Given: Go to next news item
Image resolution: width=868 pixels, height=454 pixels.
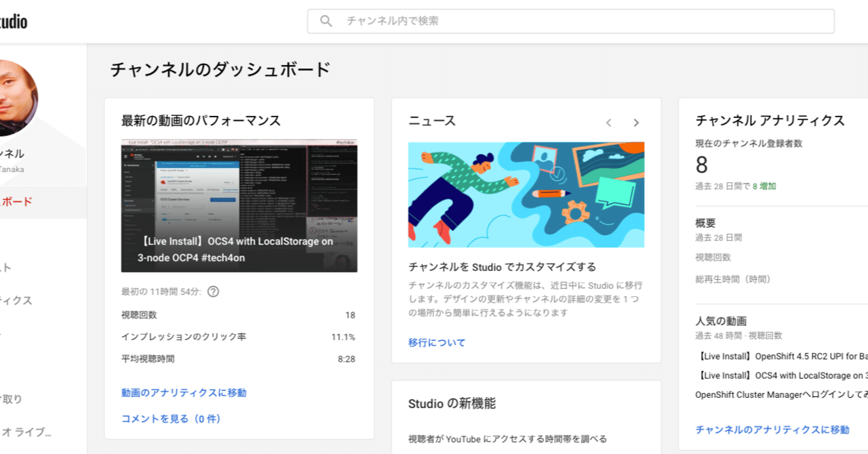Looking at the screenshot, I should pos(636,123).
